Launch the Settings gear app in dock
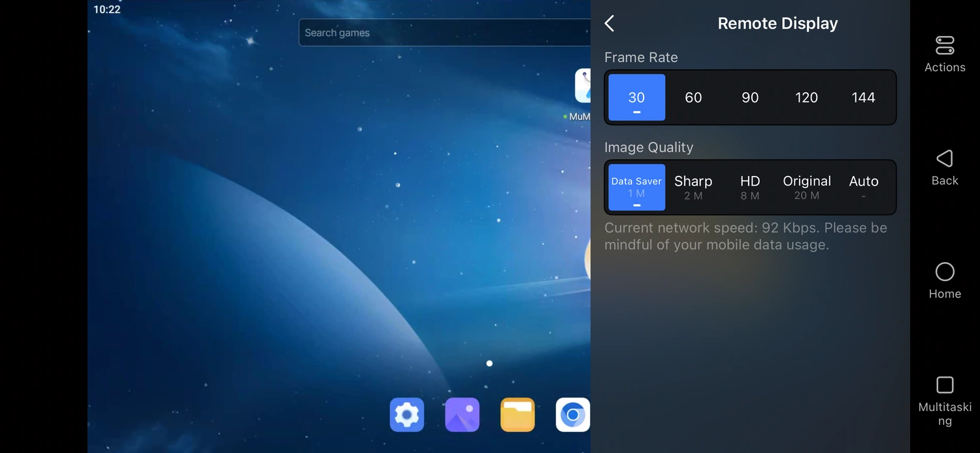 407,414
